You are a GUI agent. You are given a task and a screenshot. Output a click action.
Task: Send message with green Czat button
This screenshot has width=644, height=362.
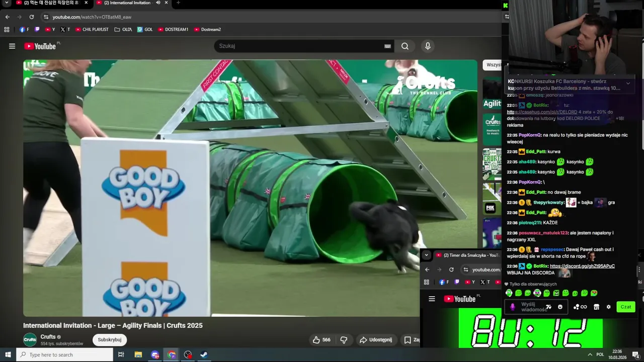626,307
